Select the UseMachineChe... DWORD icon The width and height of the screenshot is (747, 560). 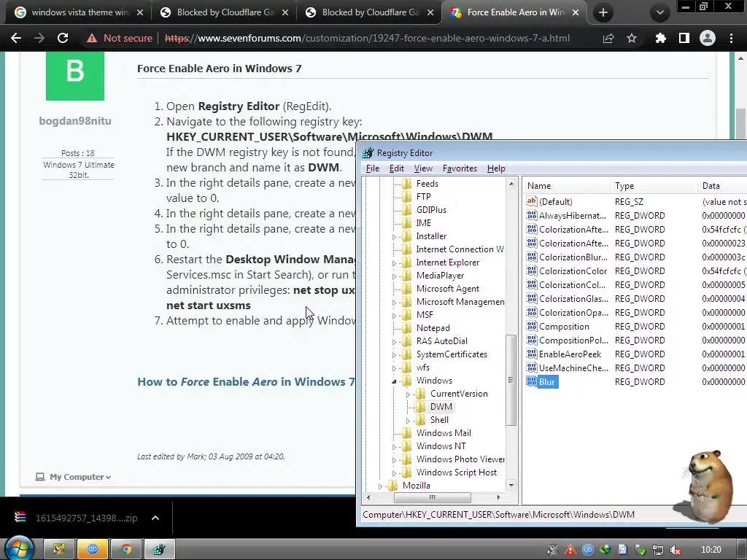coord(532,367)
